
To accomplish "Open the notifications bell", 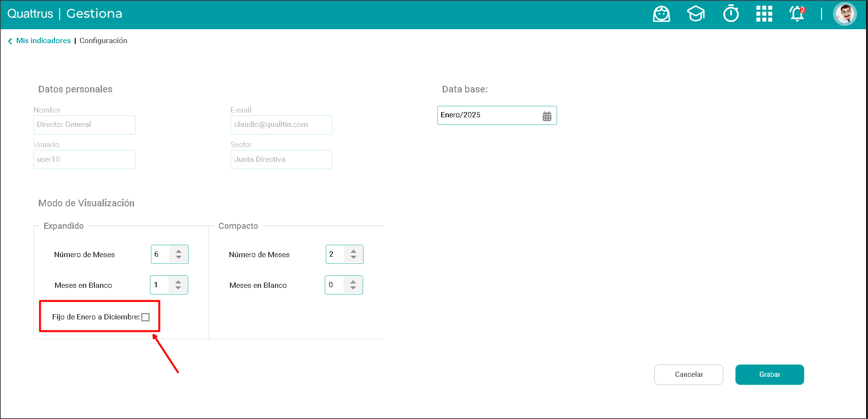I will 797,14.
